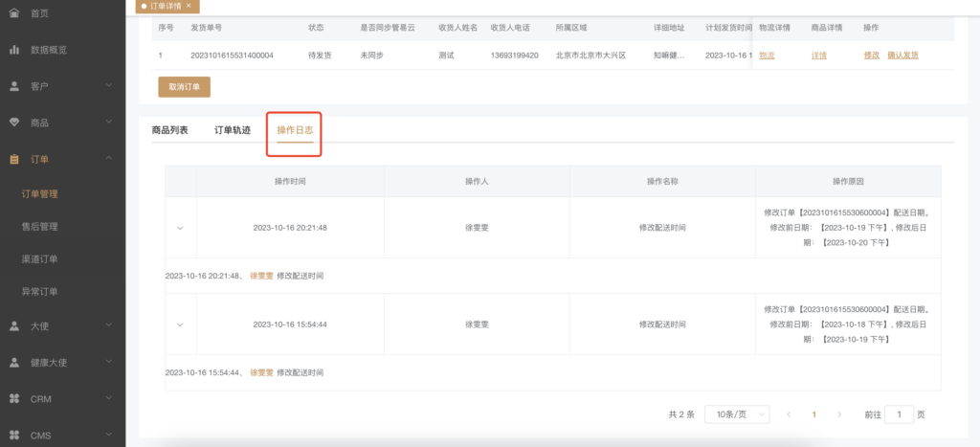The image size is (980, 447).
Task: Click the 操作原因 column header
Action: click(848, 181)
